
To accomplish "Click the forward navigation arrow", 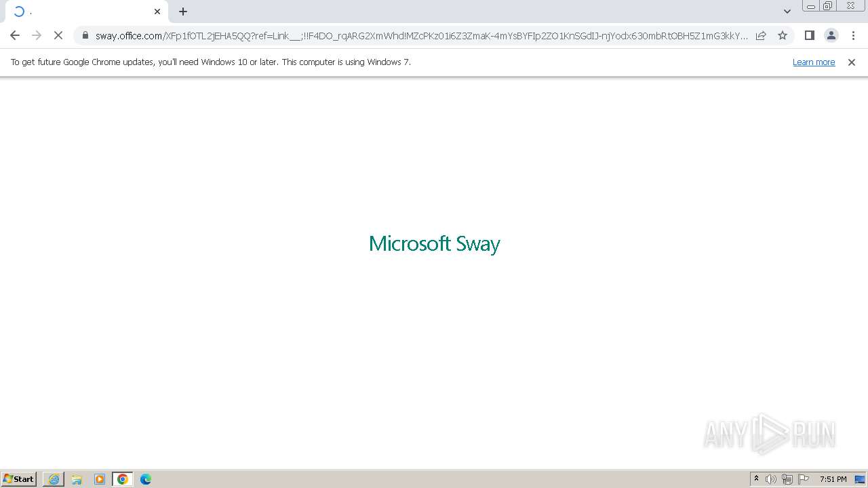I will [37, 35].
